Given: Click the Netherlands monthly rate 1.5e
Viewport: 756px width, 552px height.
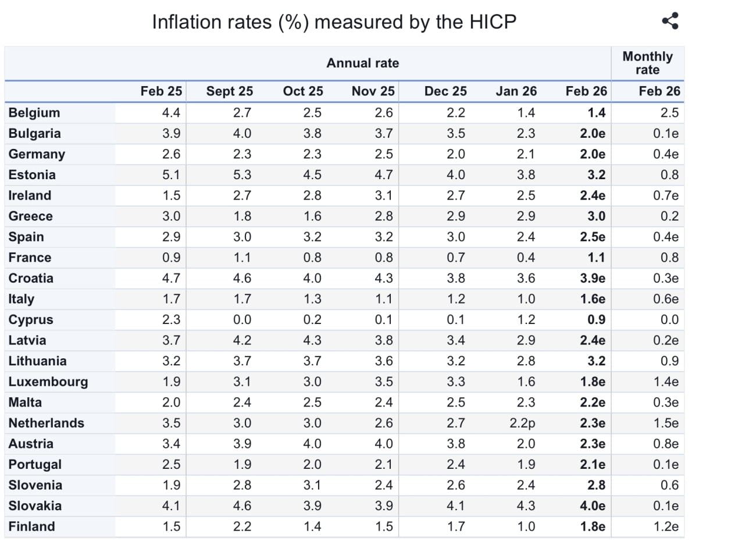Looking at the screenshot, I should (666, 423).
